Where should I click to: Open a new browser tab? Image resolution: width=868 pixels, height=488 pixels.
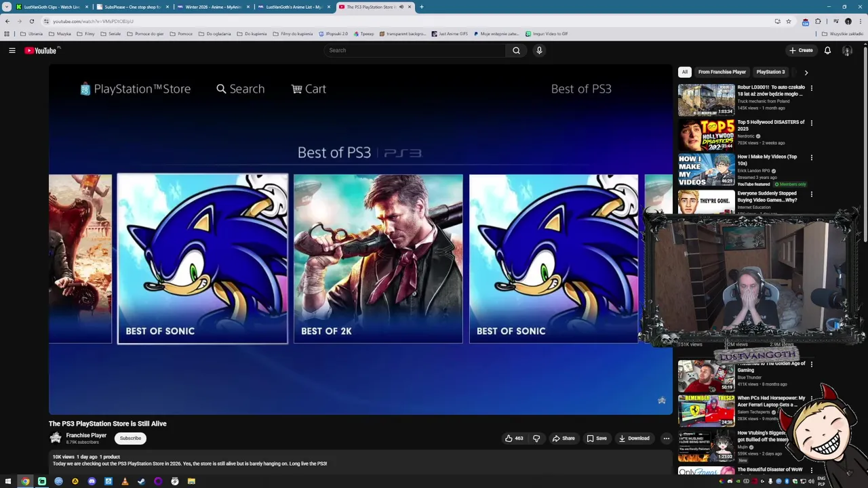click(421, 7)
